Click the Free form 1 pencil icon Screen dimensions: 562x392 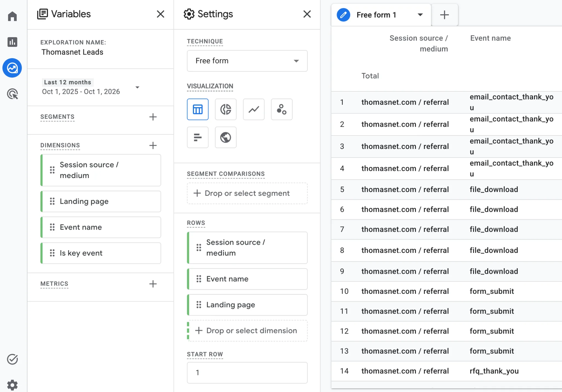pos(343,15)
